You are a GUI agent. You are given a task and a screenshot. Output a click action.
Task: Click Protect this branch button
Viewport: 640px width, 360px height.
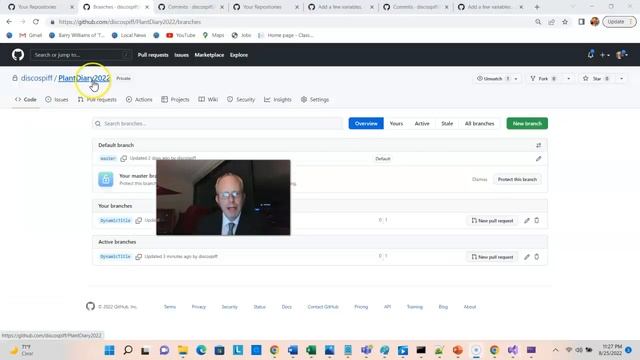tap(517, 179)
